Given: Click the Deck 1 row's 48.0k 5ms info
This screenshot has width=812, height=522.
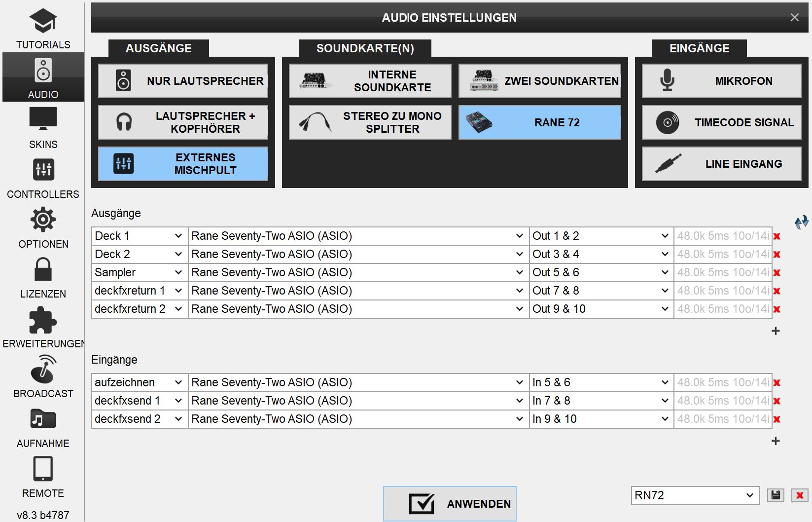Looking at the screenshot, I should [x=723, y=236].
